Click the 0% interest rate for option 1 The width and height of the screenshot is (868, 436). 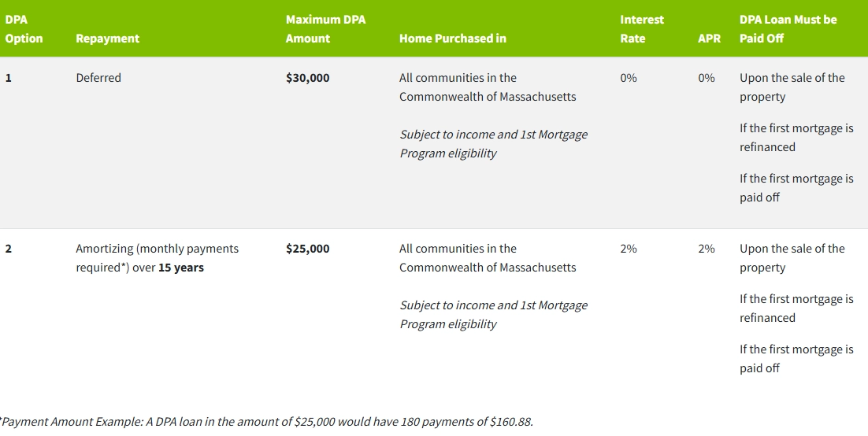(629, 78)
